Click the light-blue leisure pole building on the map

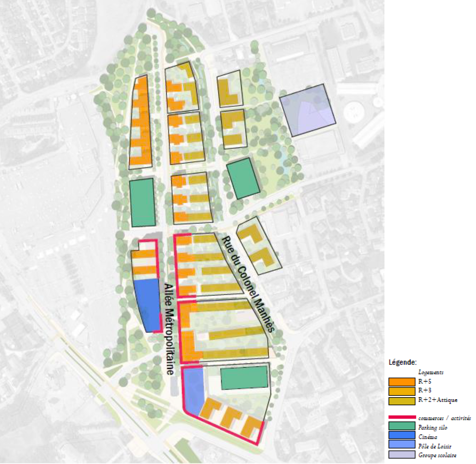pos(193,391)
